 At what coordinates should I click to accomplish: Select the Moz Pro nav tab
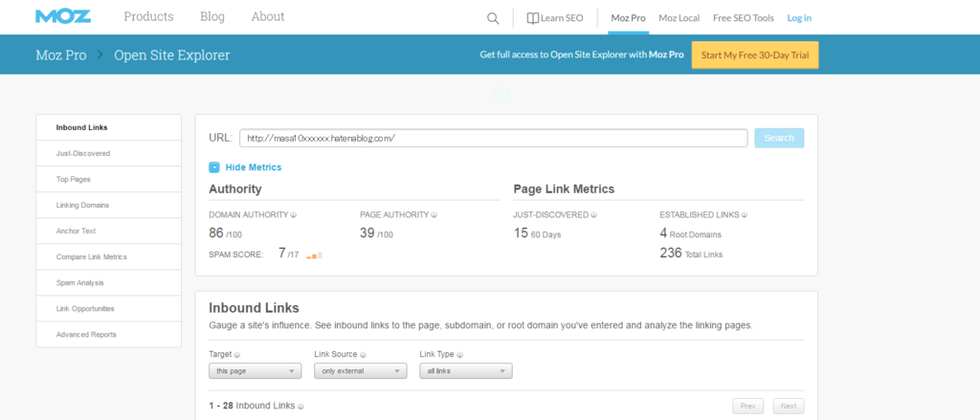[x=628, y=18]
